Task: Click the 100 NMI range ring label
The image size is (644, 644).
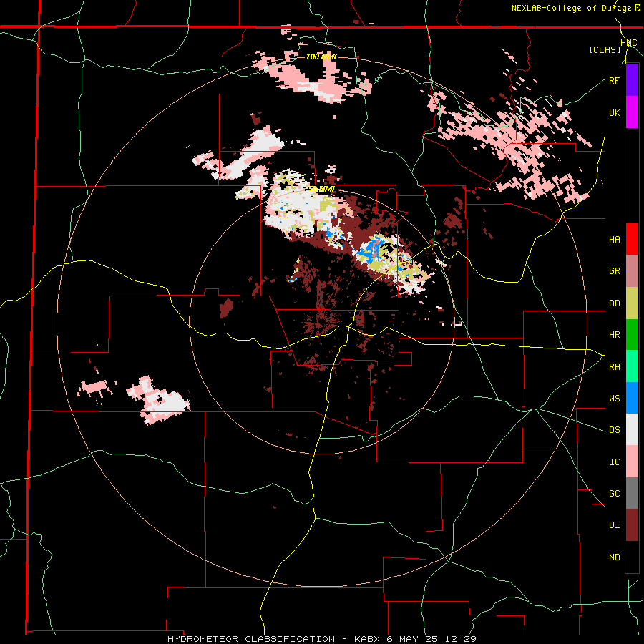Action: pyautogui.click(x=321, y=57)
